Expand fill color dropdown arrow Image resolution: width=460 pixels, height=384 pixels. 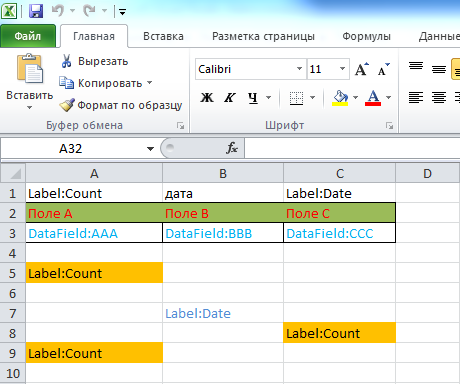pos(355,97)
